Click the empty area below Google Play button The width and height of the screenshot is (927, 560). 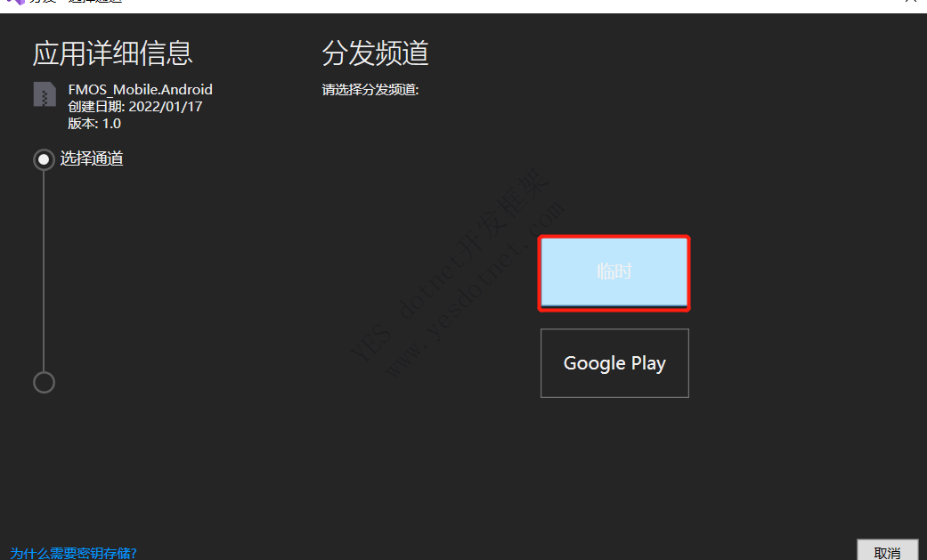pos(614,463)
